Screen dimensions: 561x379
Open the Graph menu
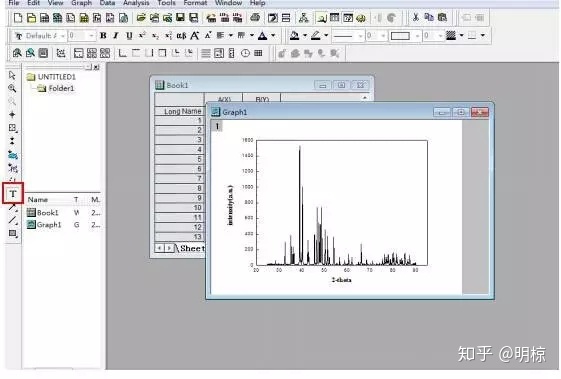82,3
